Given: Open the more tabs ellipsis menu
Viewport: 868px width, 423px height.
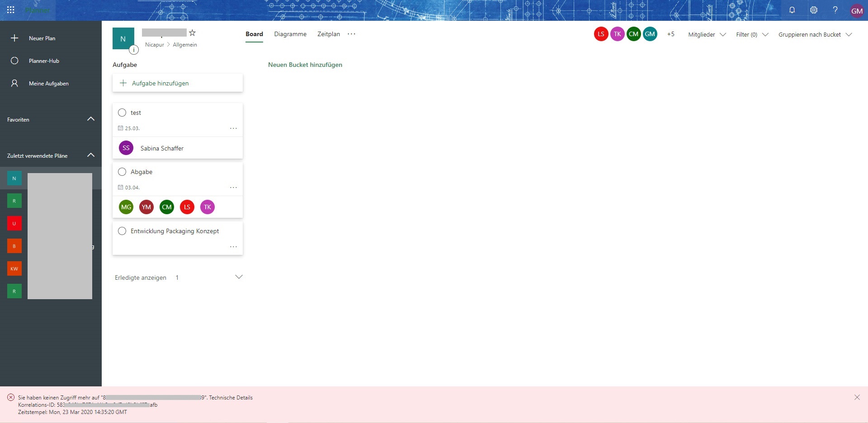Looking at the screenshot, I should 352,34.
